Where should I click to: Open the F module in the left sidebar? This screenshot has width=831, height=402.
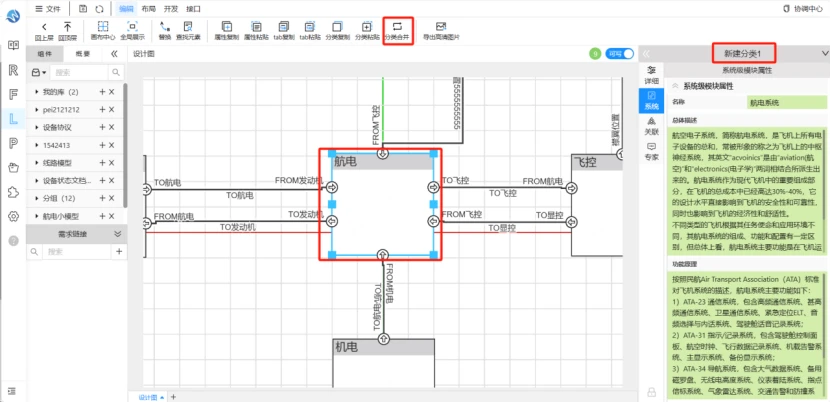(x=13, y=94)
